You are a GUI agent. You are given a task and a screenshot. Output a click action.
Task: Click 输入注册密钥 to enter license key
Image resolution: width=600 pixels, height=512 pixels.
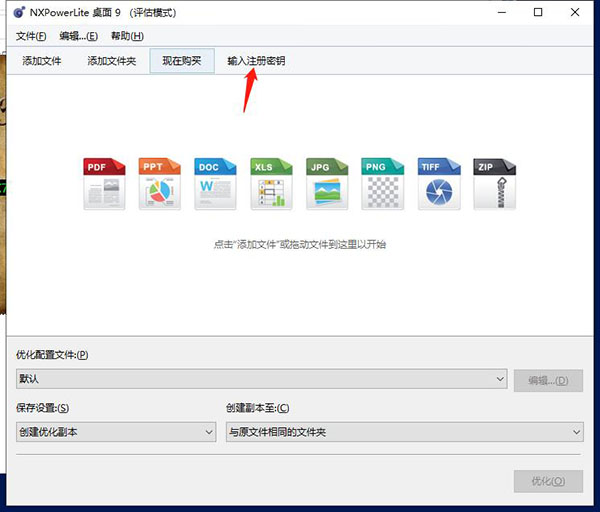coord(256,61)
